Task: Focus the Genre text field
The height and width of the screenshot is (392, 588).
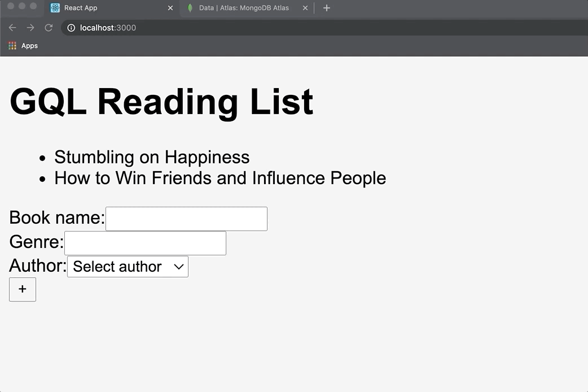Action: click(145, 243)
